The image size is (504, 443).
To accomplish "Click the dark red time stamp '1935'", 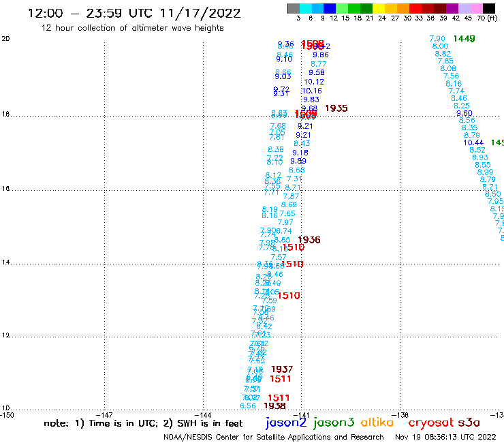I will pyautogui.click(x=336, y=108).
